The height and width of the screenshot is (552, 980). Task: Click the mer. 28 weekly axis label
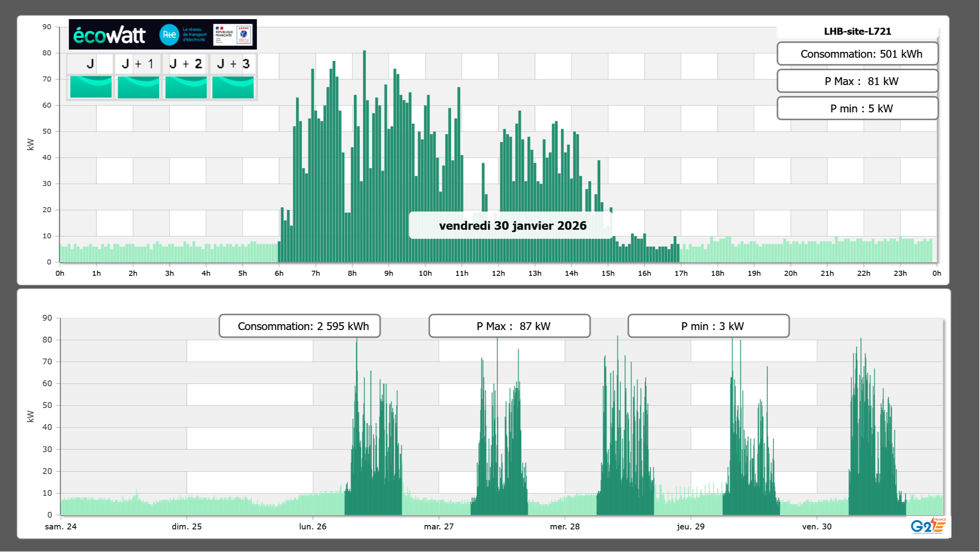[565, 527]
